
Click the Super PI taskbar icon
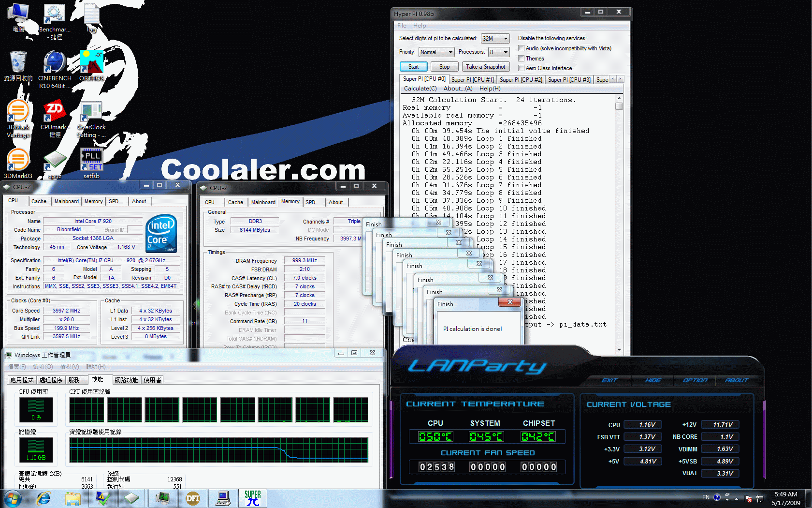point(252,498)
